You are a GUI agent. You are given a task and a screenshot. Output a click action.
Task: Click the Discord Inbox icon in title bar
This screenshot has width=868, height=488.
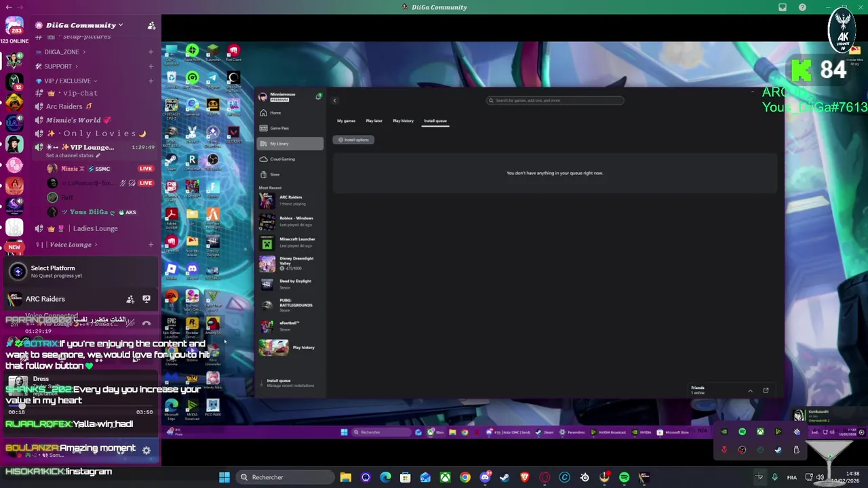coord(783,7)
